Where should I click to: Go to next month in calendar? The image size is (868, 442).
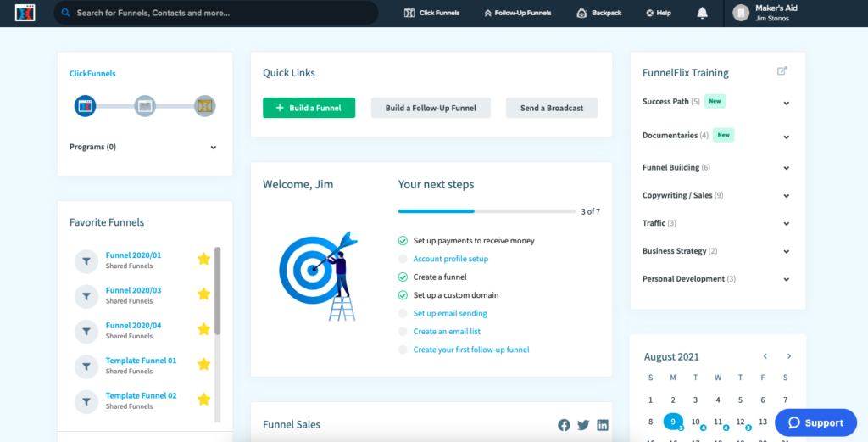(789, 356)
